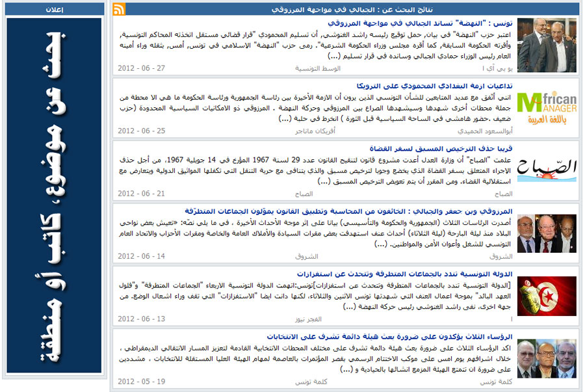The height and width of the screenshot is (392, 585).
Task: Click three-presidents thumbnail beside the كلمة تونس article
Action: [547, 359]
